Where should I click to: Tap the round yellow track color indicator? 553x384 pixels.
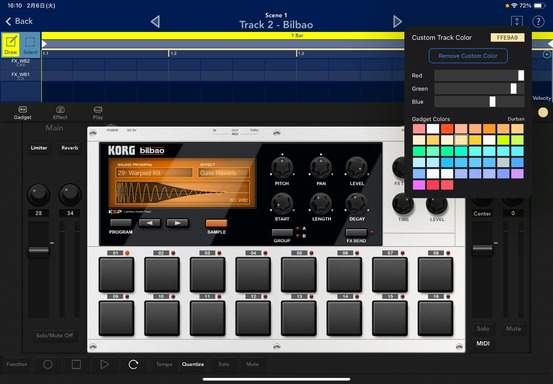pyautogui.click(x=543, y=112)
